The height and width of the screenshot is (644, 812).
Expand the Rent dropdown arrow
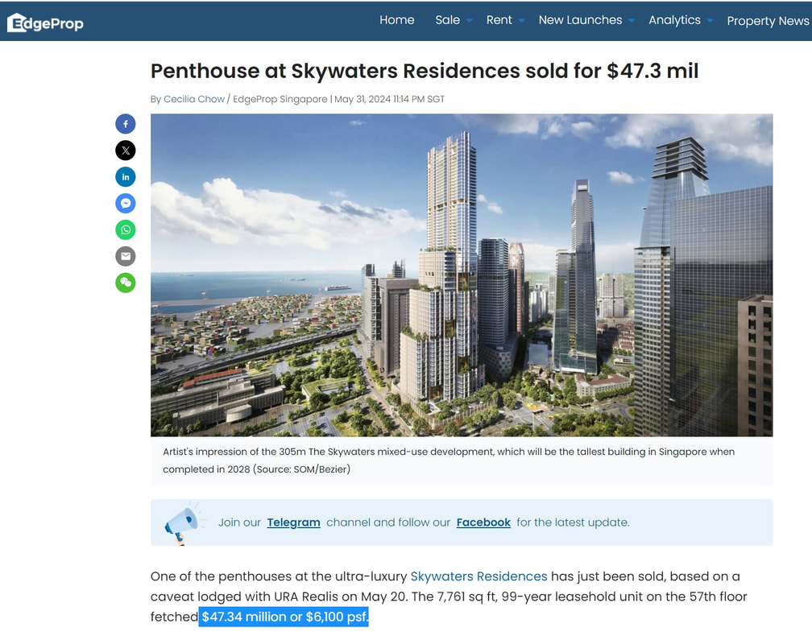tap(521, 21)
